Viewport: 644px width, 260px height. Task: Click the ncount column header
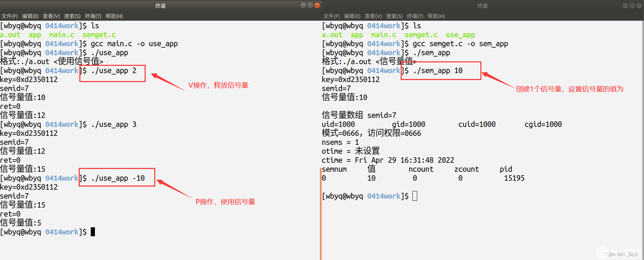[x=421, y=169]
